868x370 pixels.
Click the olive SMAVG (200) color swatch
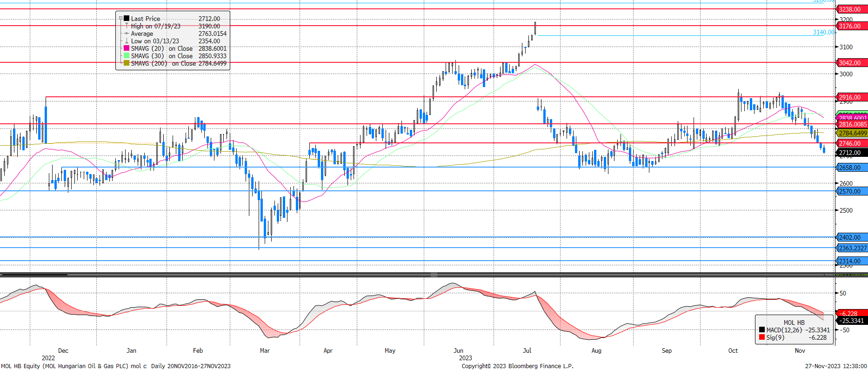pos(127,63)
